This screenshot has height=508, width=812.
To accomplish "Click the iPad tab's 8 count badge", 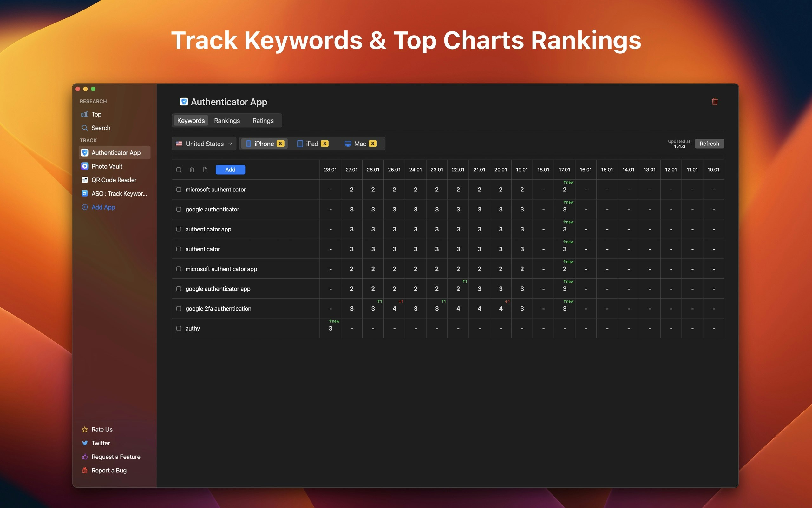I will 324,144.
